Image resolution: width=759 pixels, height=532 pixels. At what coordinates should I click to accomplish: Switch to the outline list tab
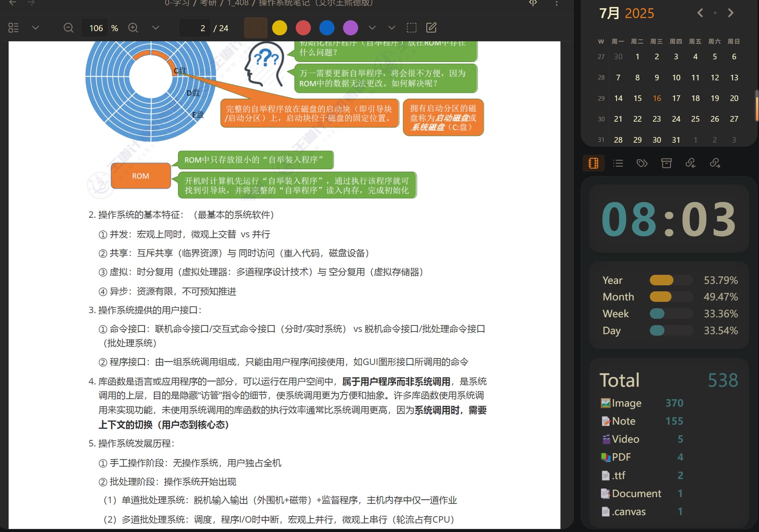pos(618,163)
